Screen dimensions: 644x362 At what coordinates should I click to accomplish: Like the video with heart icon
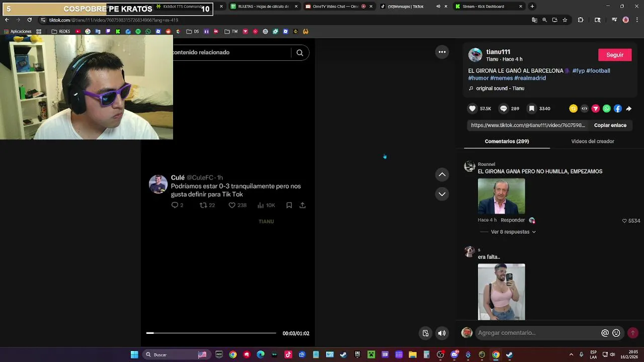[x=472, y=109]
